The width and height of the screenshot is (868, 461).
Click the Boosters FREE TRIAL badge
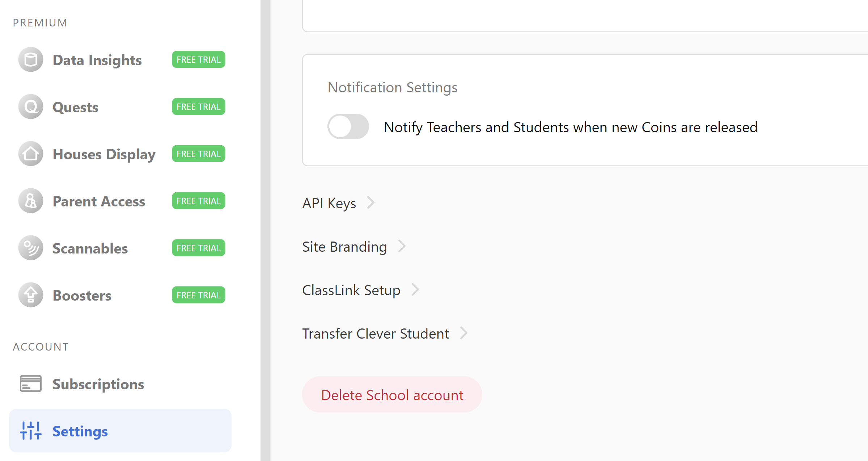198,295
